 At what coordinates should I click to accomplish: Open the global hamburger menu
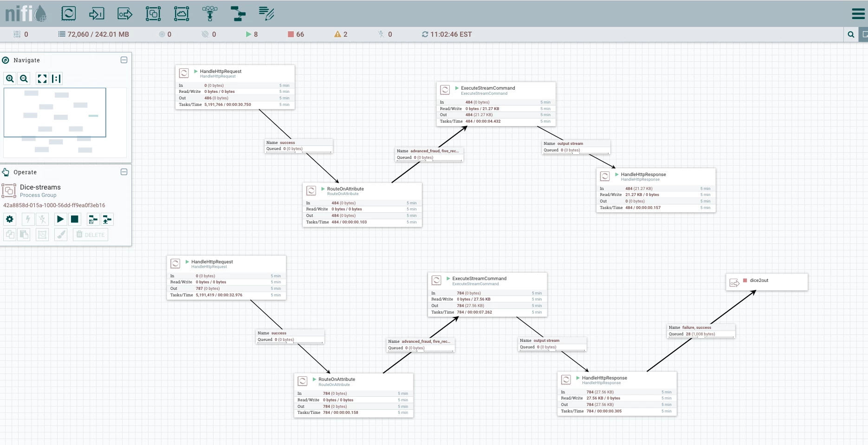click(858, 13)
